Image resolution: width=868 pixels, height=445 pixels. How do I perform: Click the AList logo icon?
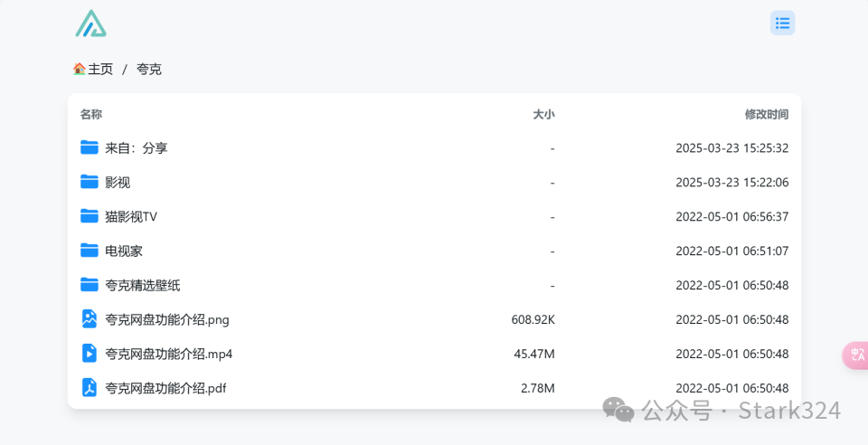tap(90, 24)
